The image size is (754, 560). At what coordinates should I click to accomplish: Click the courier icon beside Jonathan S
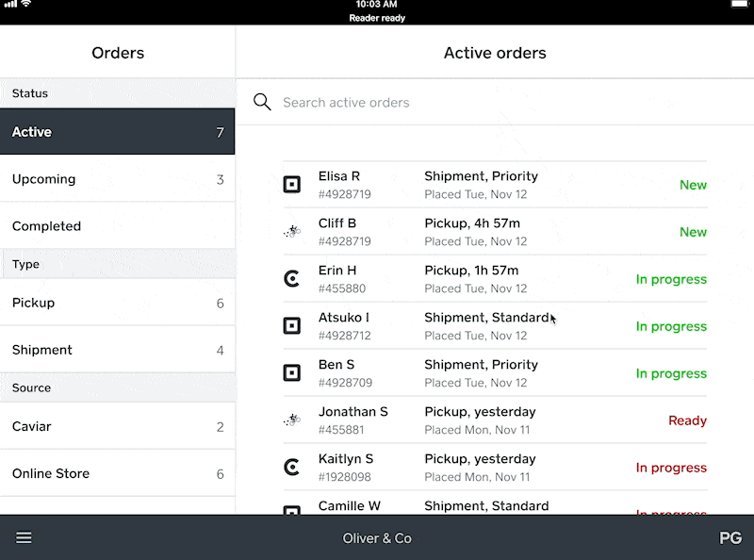coord(292,420)
